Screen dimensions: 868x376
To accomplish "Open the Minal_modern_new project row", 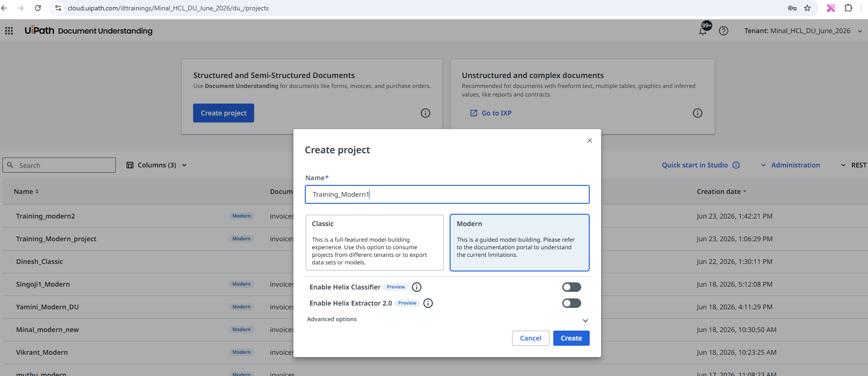I will point(47,330).
